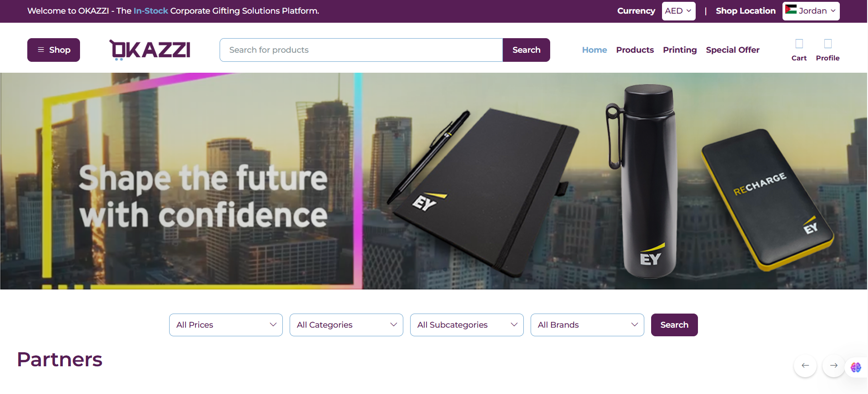Open the Shop hamburger menu
Image resolution: width=868 pixels, height=394 pixels.
[54, 50]
